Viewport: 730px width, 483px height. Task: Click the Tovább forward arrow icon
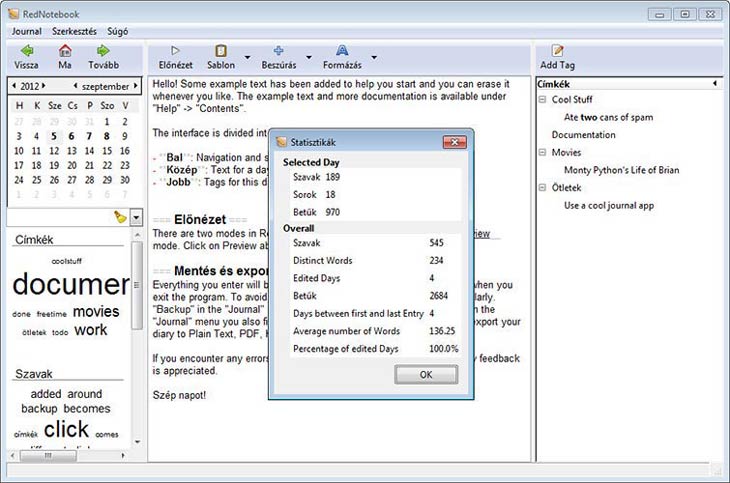pyautogui.click(x=102, y=51)
